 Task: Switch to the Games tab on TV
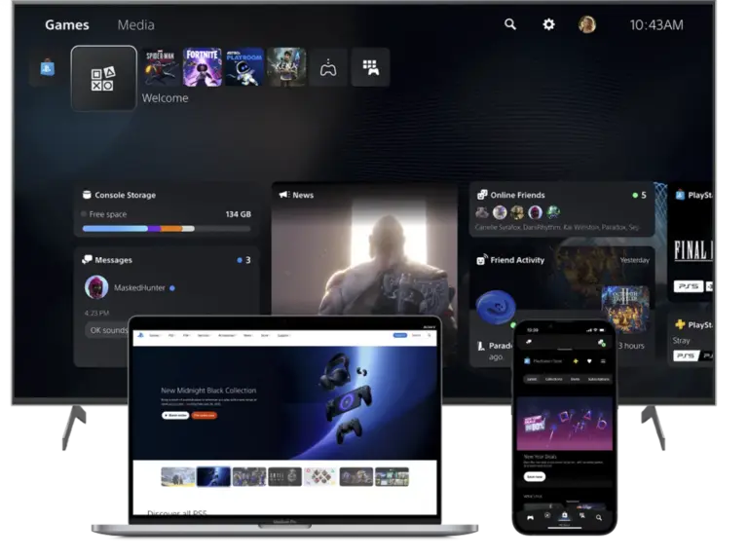[x=67, y=24]
